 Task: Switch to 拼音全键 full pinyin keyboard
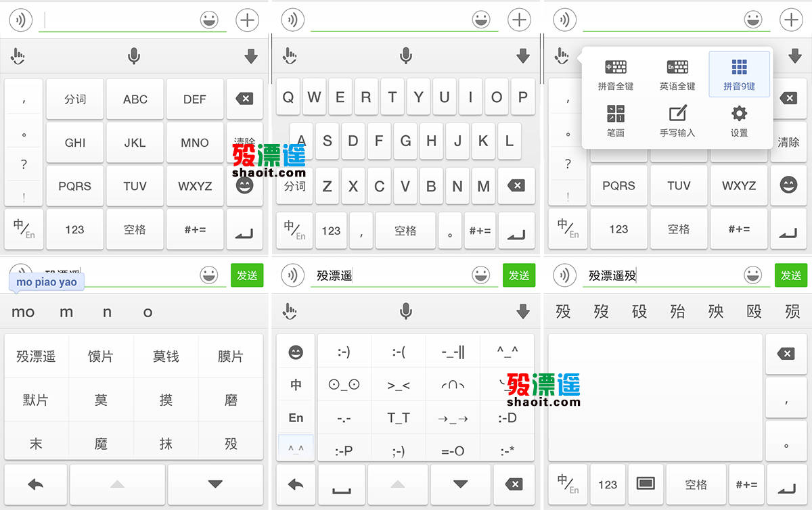click(616, 74)
